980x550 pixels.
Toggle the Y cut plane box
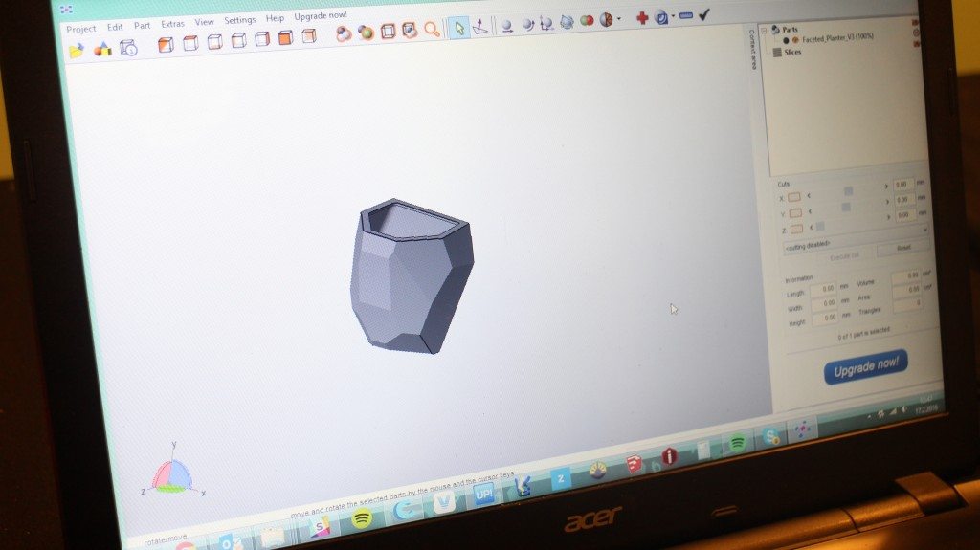795,213
